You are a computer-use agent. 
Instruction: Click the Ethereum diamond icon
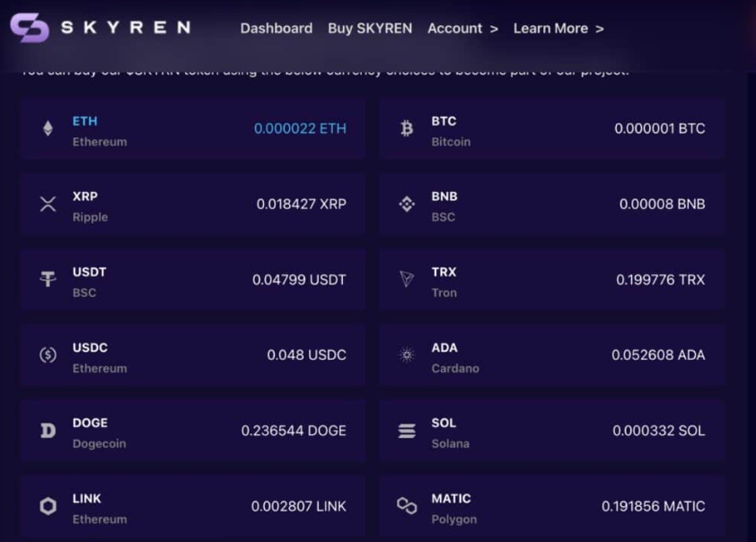48,128
